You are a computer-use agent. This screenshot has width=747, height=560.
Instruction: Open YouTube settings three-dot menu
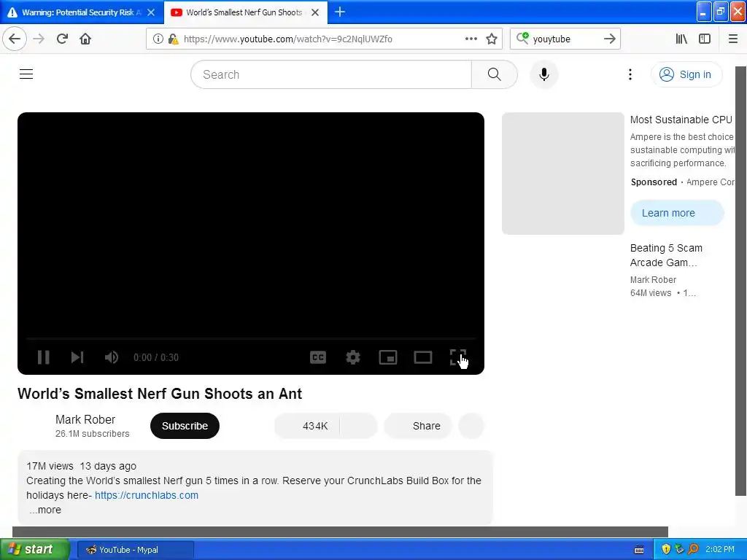(x=630, y=74)
